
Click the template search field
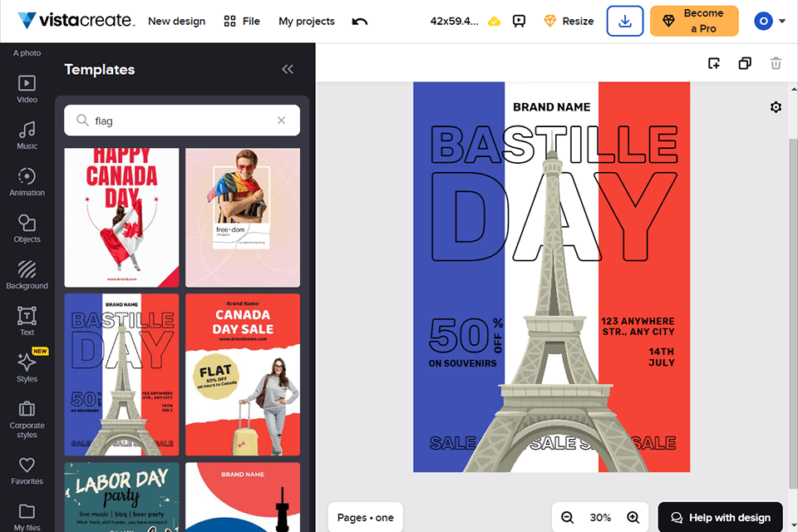click(x=182, y=121)
